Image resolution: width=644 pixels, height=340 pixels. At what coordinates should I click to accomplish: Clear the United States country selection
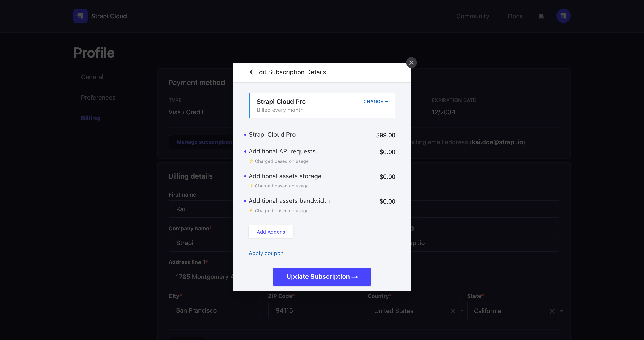tap(453, 311)
